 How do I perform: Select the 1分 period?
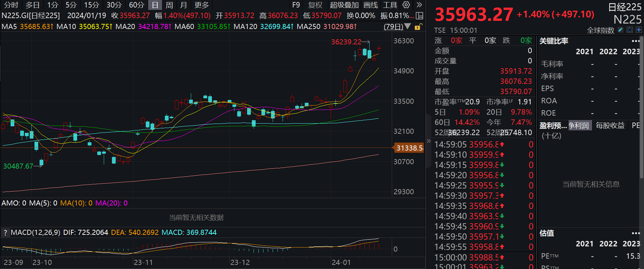pos(53,5)
